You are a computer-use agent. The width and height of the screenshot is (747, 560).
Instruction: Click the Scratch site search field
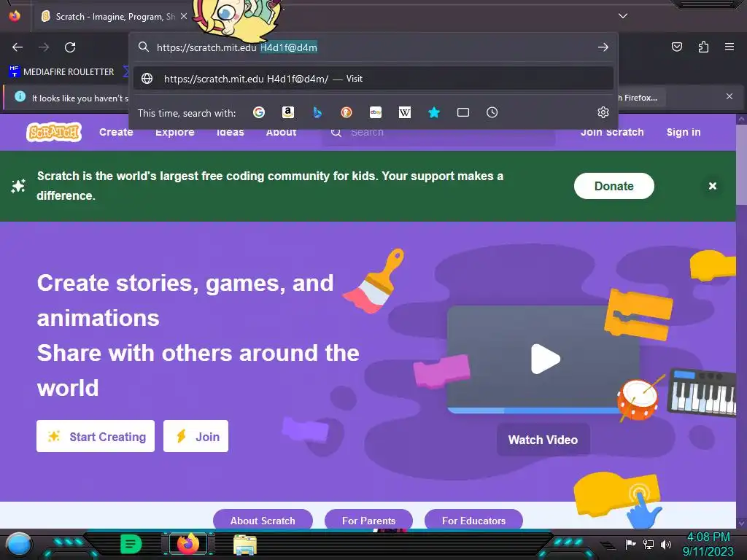(438, 133)
